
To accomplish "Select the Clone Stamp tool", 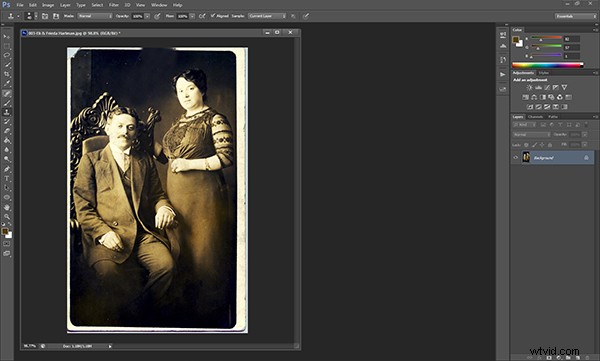I will [7, 112].
